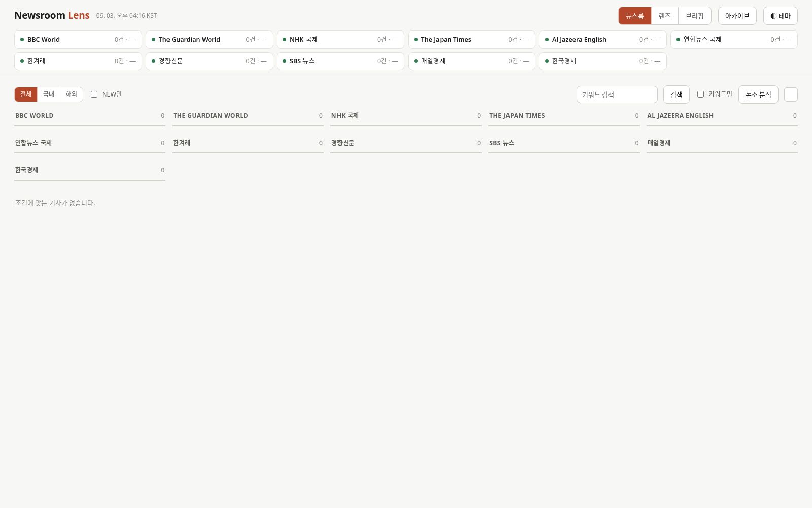Choose the 해외 filter

click(x=72, y=94)
